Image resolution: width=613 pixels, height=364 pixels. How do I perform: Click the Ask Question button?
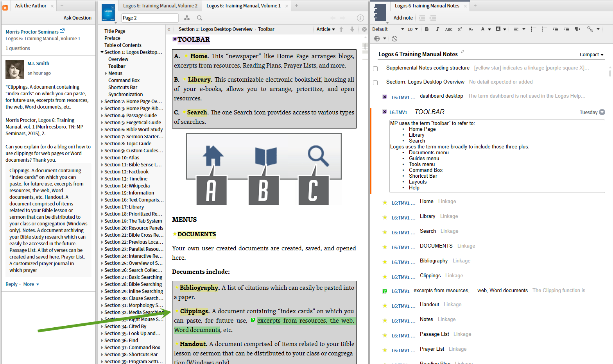(77, 18)
